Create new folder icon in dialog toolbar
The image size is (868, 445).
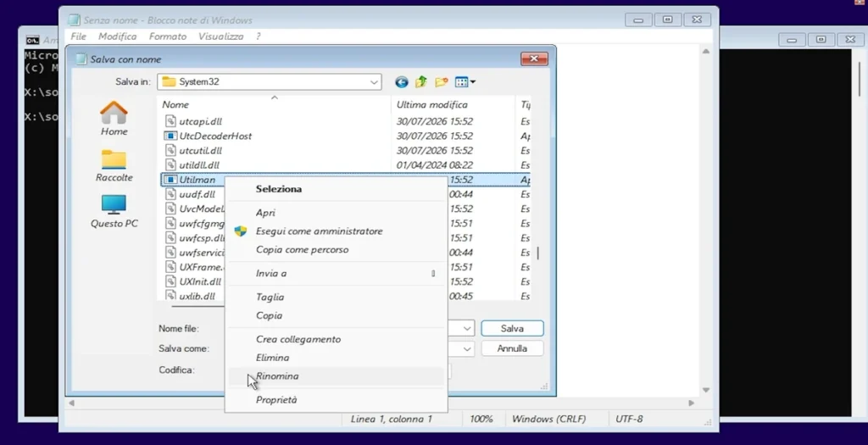pos(441,82)
